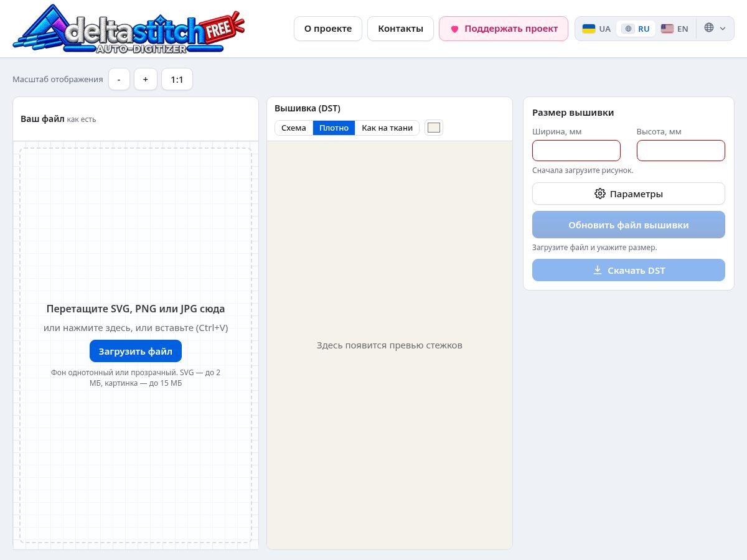
Task: Increase display scale with plus button
Action: 146,80
